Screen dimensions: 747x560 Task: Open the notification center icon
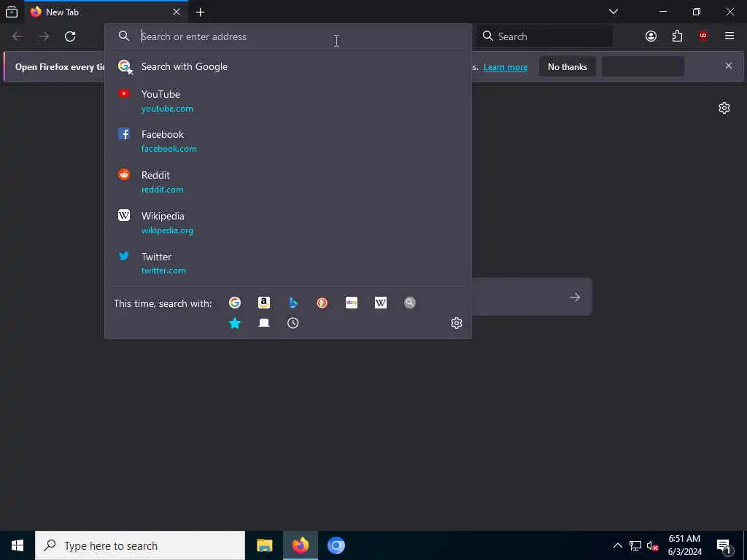pos(724,545)
